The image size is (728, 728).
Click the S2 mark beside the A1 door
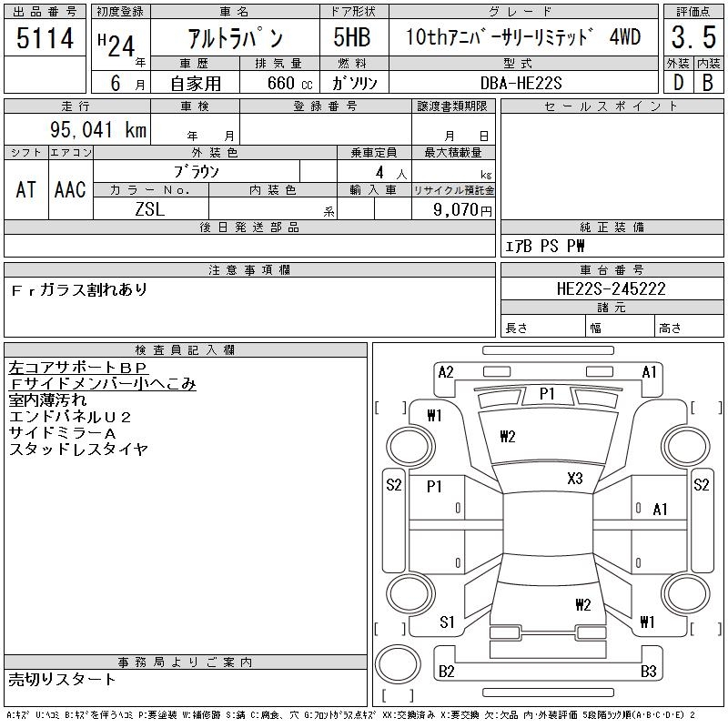tap(701, 485)
